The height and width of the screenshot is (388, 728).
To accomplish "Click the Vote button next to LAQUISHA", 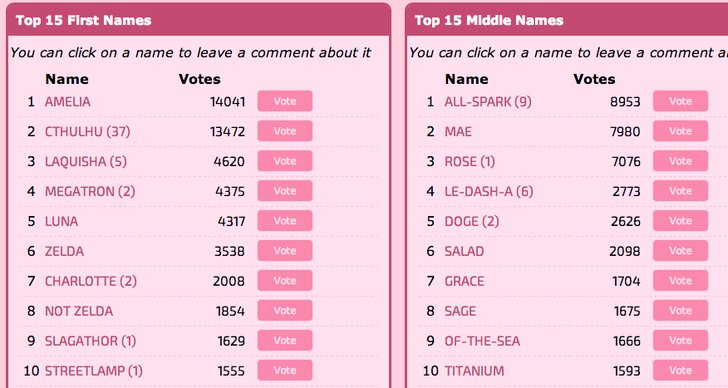I will point(285,161).
